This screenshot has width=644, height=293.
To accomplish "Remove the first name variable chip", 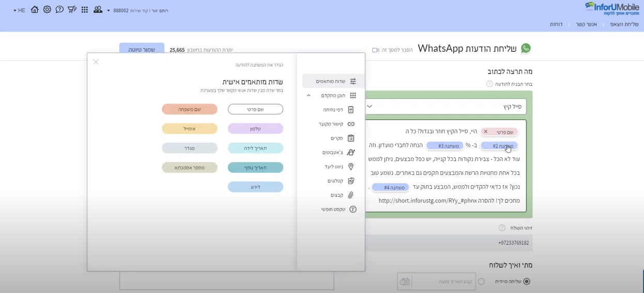I will pos(485,131).
